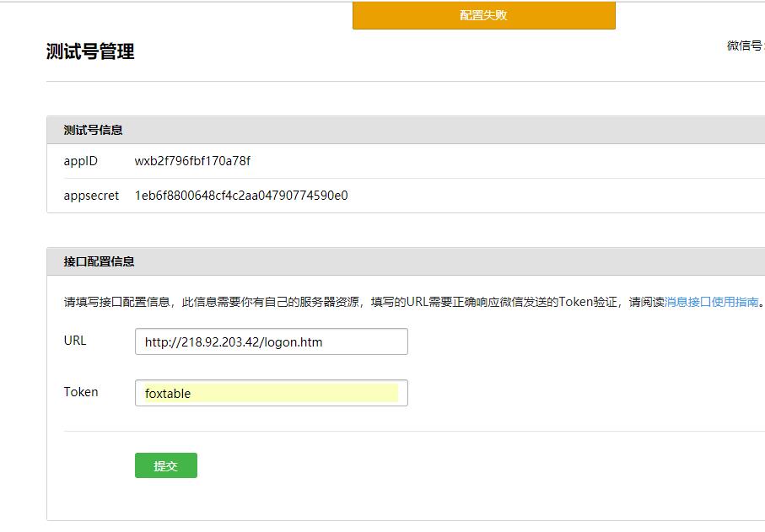Image resolution: width=765 pixels, height=532 pixels.
Task: Click the Token验证 phrase in the description
Action: coord(586,302)
